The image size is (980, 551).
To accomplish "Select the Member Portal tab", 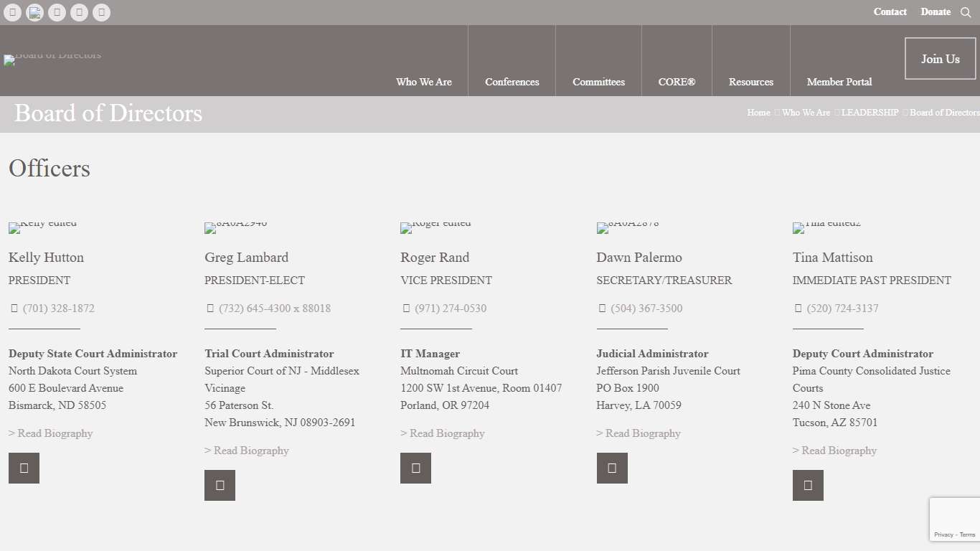I will [839, 82].
